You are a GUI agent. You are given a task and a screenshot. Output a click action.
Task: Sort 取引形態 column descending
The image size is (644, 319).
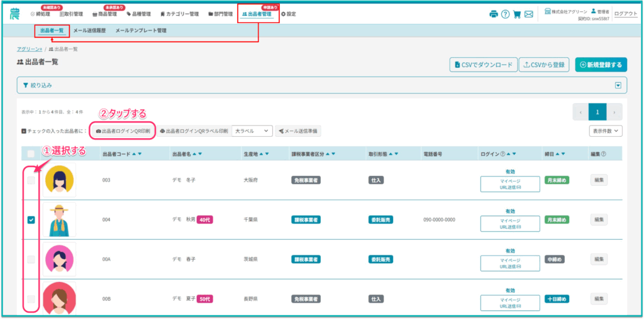(x=396, y=154)
